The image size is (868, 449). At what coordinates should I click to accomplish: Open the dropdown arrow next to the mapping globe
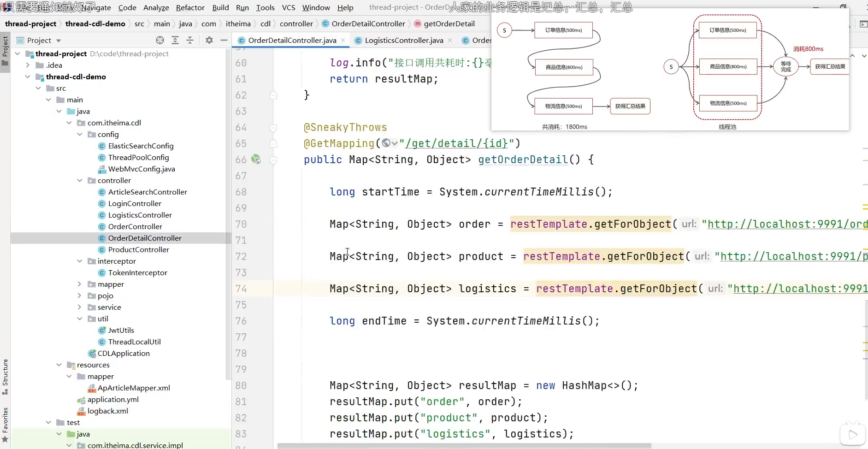pyautogui.click(x=395, y=143)
